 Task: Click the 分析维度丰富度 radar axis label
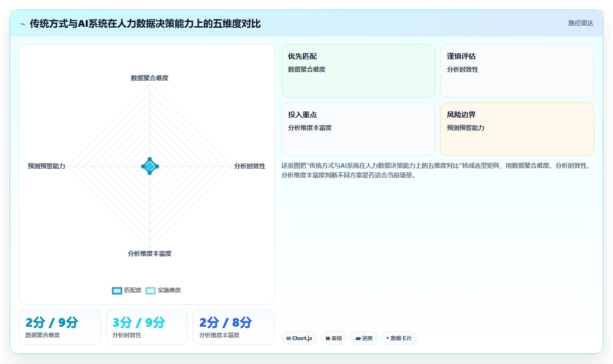(x=149, y=254)
